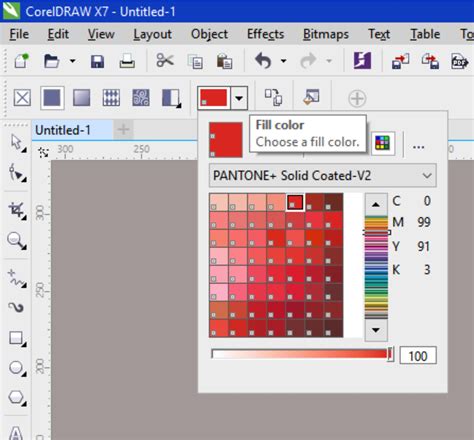The height and width of the screenshot is (440, 474).
Task: Click the Publish to PDF icon
Action: click(459, 61)
